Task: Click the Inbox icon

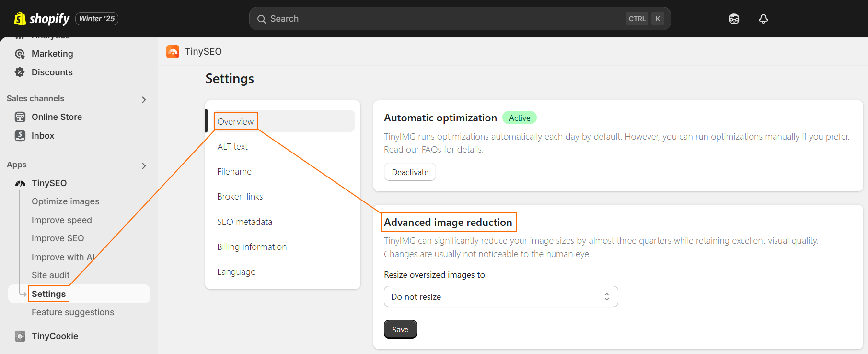Action: tap(20, 136)
